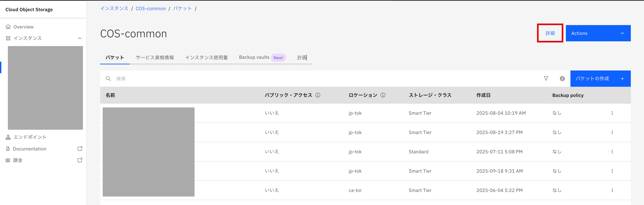Click the 課金 billing icon
The image size is (644, 205).
8,160
